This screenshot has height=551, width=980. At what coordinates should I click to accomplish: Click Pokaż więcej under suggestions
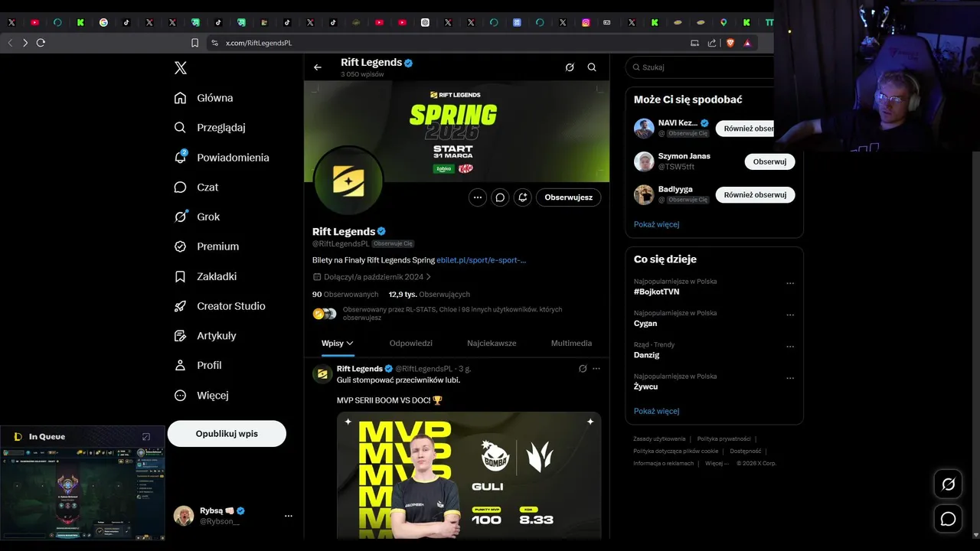[657, 224]
